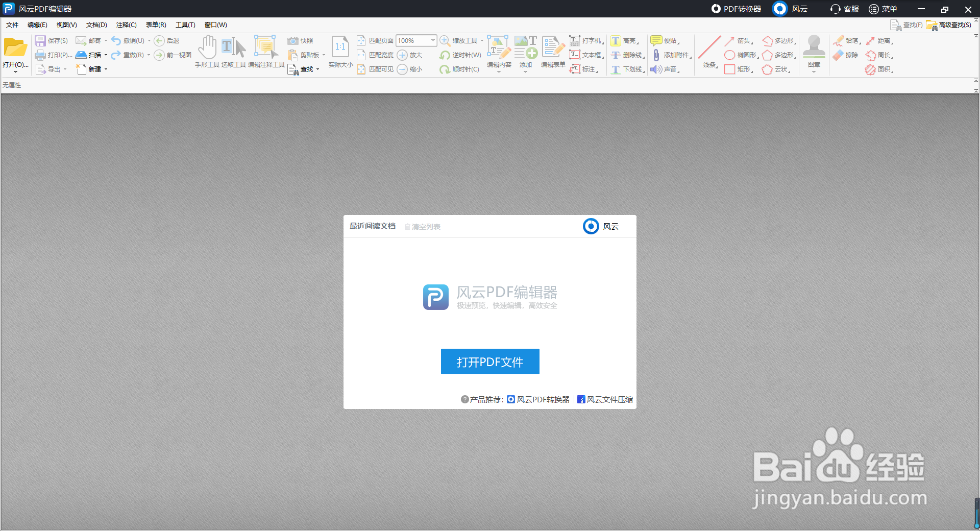Viewport: 980px width, 531px height.
Task: Click the 清空列表 clear list link
Action: point(423,227)
